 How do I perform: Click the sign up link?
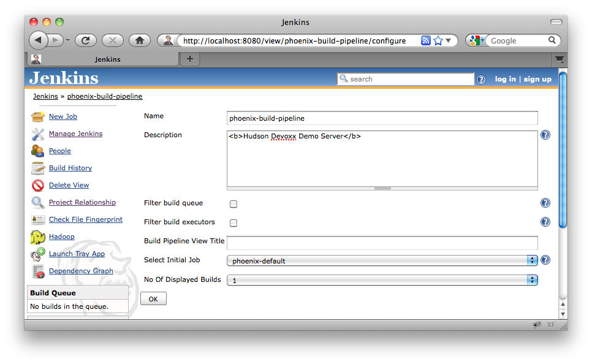[x=537, y=79]
